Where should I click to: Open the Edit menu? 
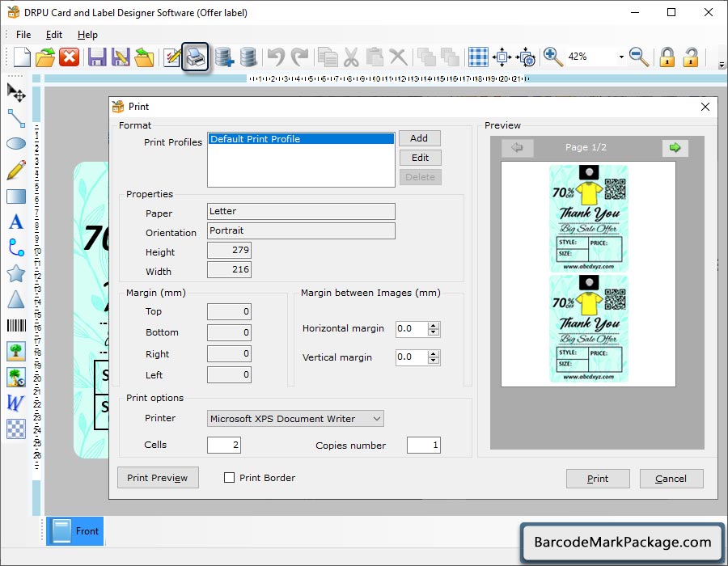(x=54, y=34)
